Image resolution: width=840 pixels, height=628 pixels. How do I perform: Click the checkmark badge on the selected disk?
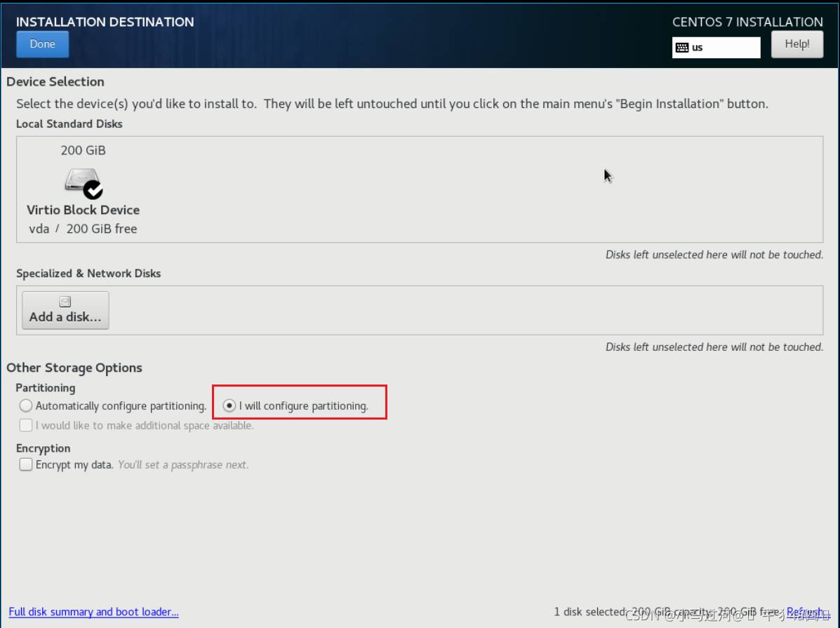tap(93, 189)
